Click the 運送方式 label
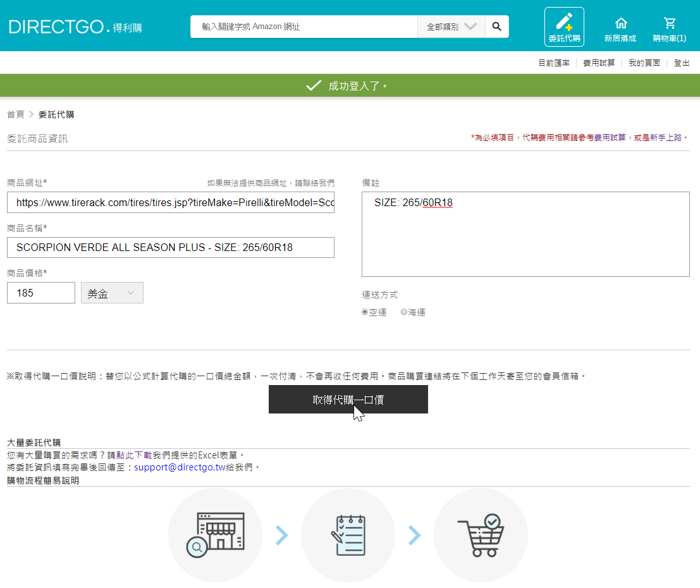The image size is (700, 588). pos(379,295)
